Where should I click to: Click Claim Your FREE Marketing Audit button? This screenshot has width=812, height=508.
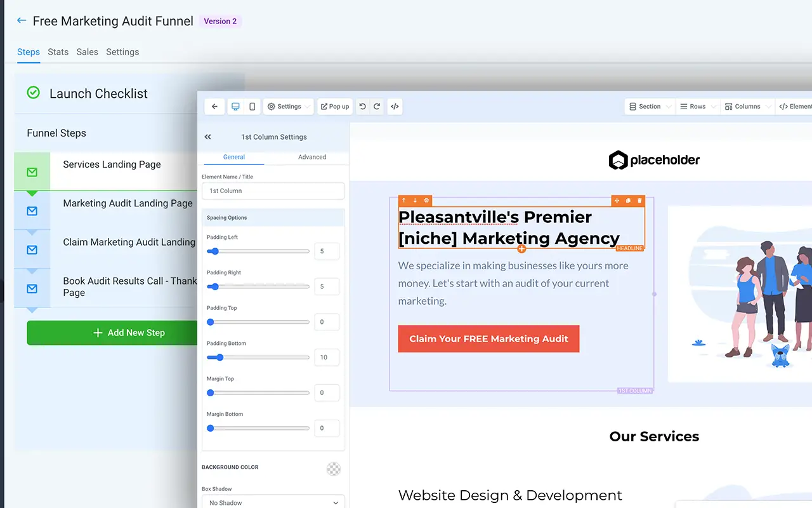click(x=488, y=338)
